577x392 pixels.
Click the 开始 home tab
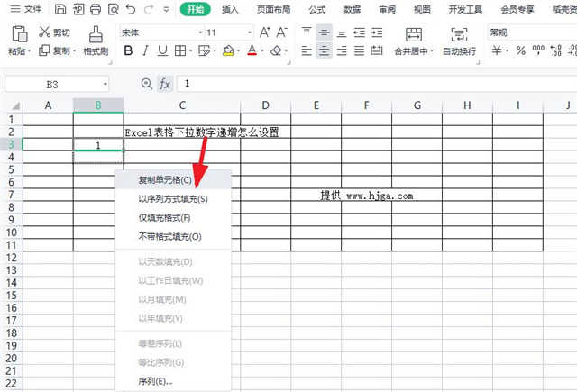point(195,9)
